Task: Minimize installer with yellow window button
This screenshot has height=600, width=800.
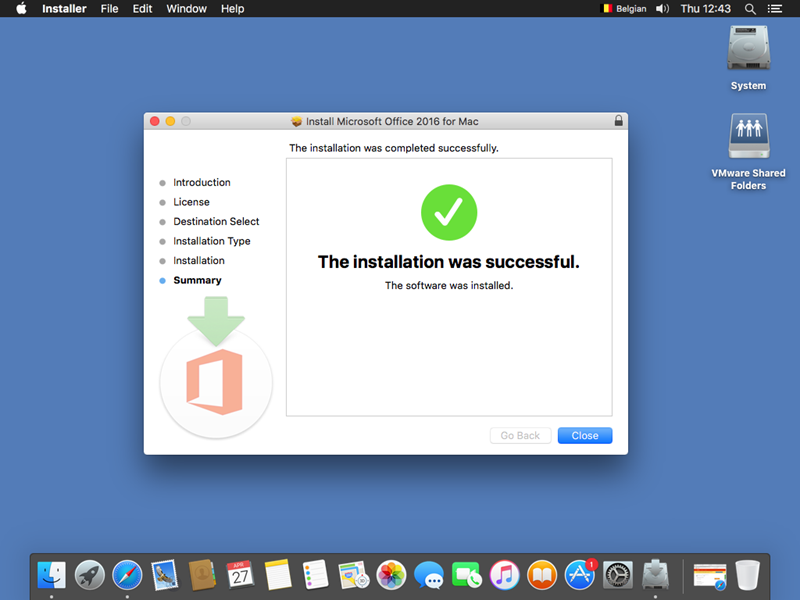Action: click(x=170, y=121)
